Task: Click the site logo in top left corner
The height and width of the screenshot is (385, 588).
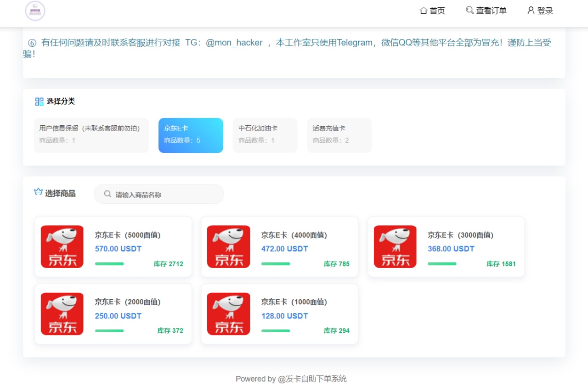Action: [34, 11]
